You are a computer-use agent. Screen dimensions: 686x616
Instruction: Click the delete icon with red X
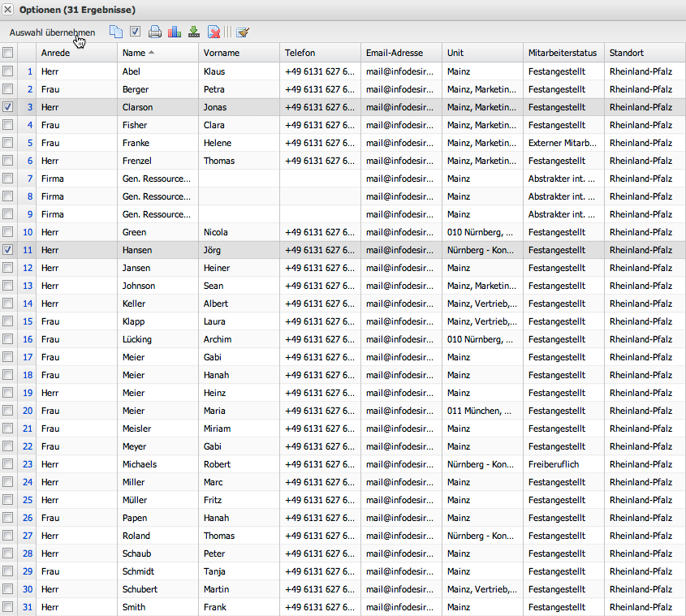tap(214, 32)
